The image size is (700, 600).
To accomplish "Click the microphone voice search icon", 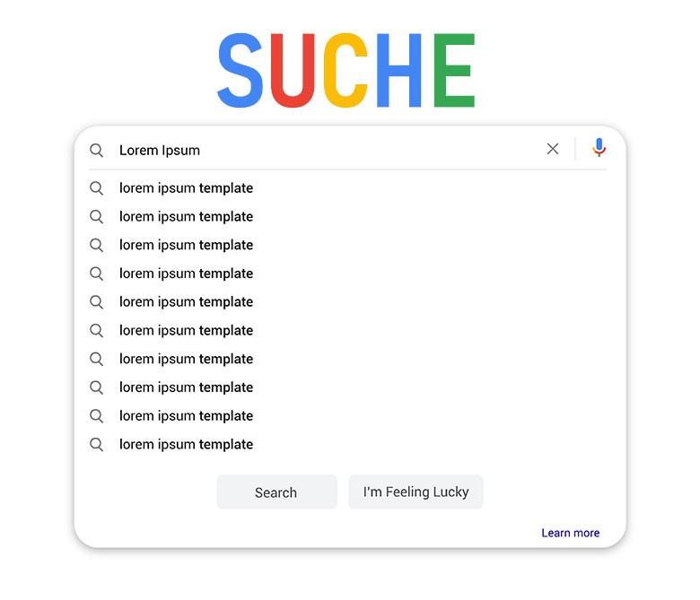I will click(599, 149).
